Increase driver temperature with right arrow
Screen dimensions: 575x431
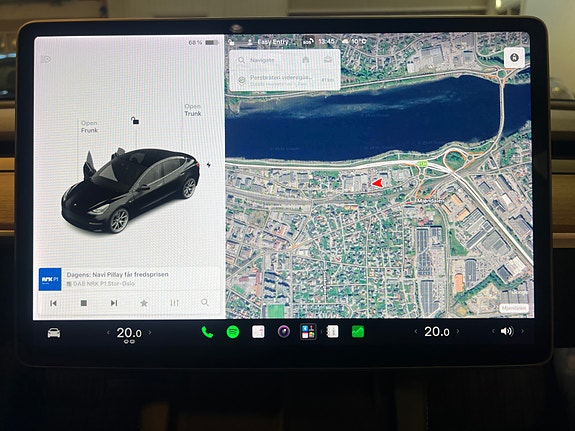click(150, 333)
